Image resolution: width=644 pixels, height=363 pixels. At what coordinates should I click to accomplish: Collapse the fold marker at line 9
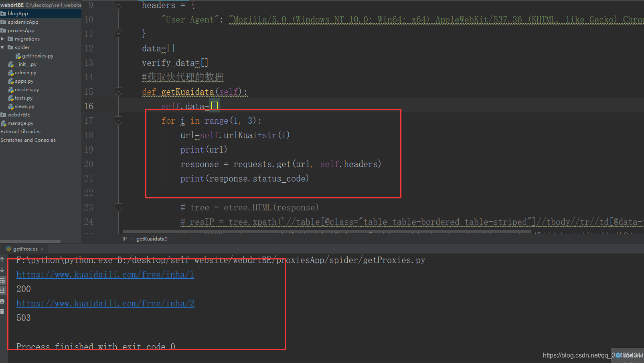click(x=118, y=5)
